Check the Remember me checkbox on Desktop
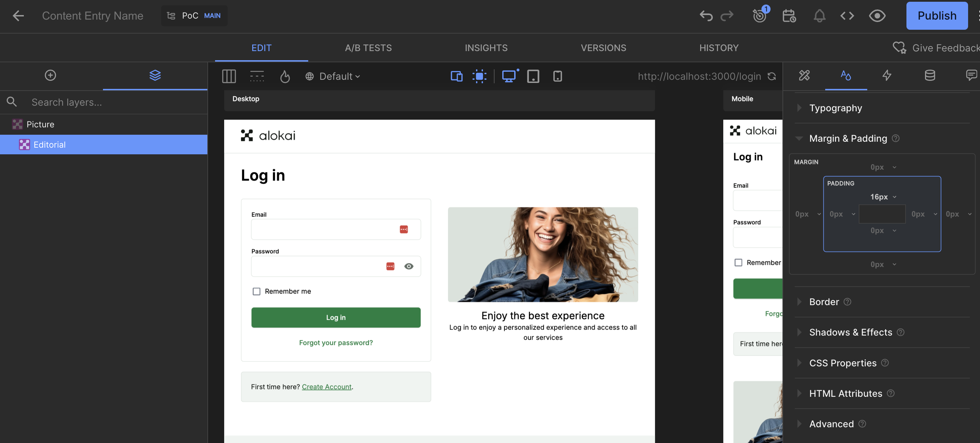This screenshot has width=980, height=443. [x=256, y=291]
